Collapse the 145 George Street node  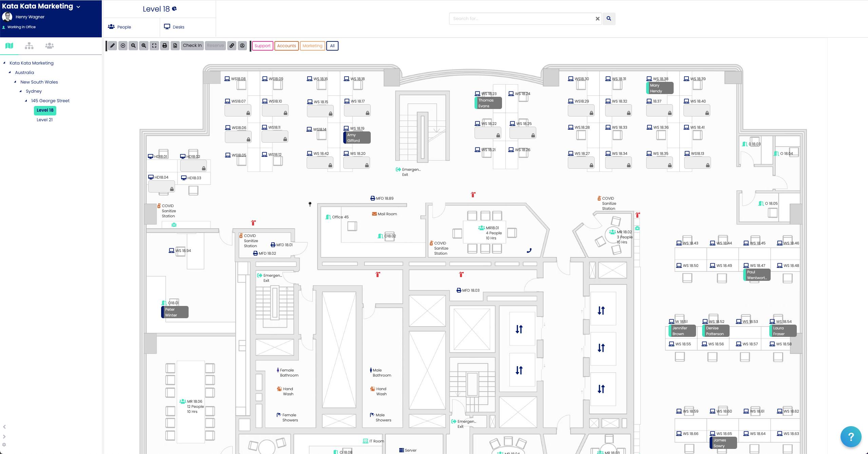tap(26, 101)
